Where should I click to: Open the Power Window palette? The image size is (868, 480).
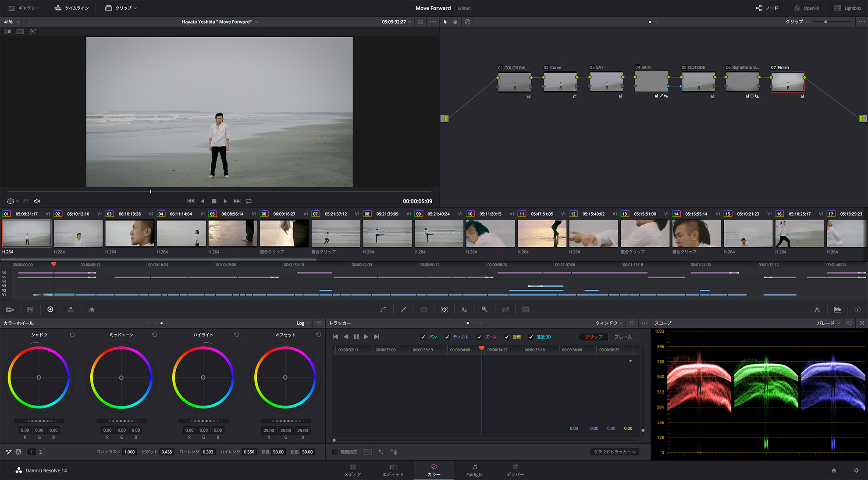click(x=424, y=309)
